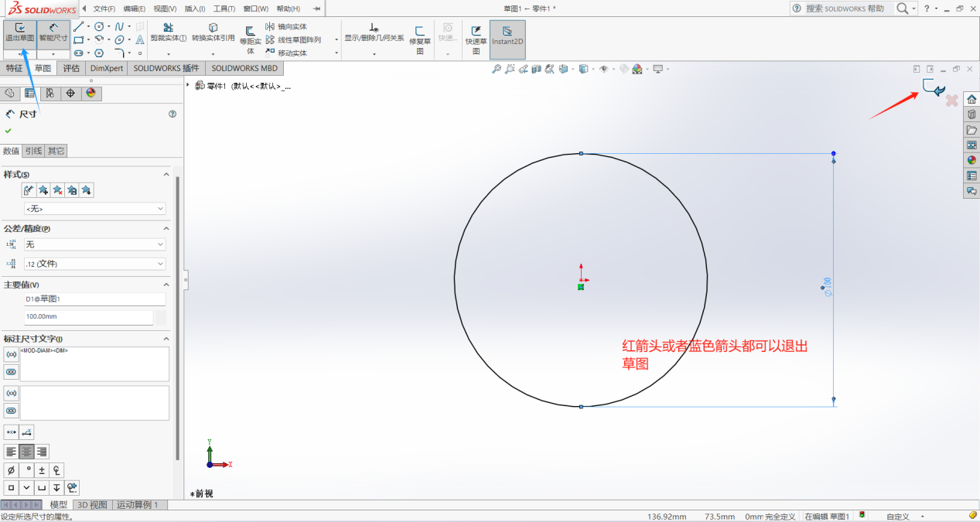
Task: Click 镜向实体 Mirror Entities
Action: point(286,26)
